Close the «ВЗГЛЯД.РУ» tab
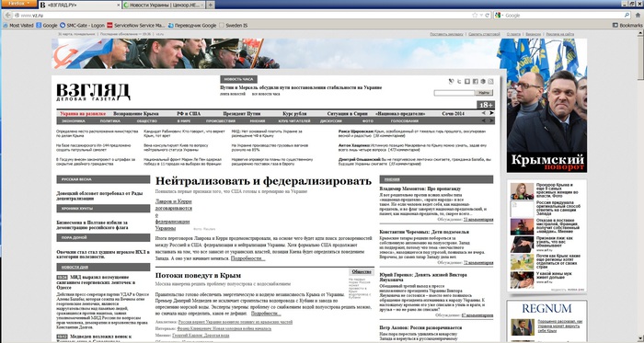644x343 pixels. [119, 5]
